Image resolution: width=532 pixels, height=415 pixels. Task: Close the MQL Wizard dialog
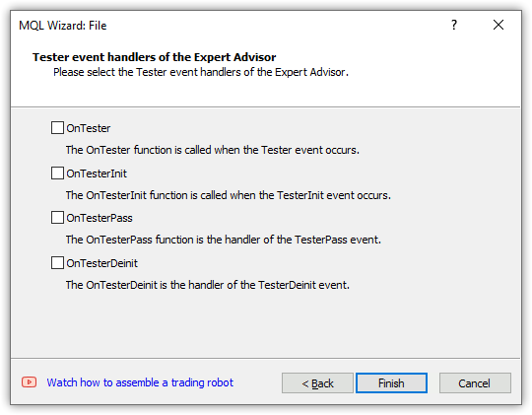coord(499,25)
